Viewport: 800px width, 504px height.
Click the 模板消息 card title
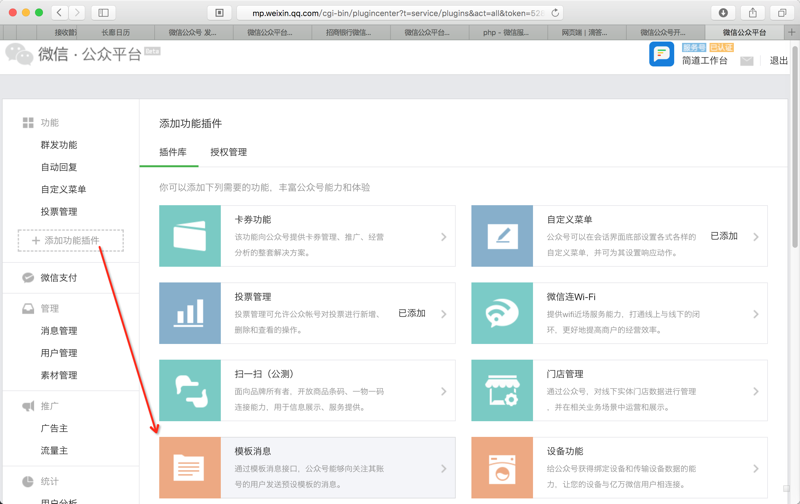click(253, 451)
